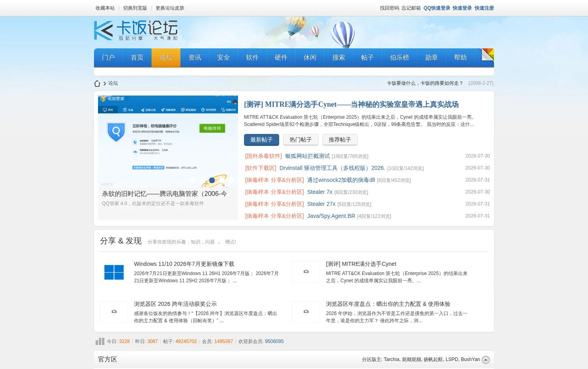Screen dimensions: 588x369
Task: Open the 伯乐榜 navigation item
Action: click(x=400, y=58)
